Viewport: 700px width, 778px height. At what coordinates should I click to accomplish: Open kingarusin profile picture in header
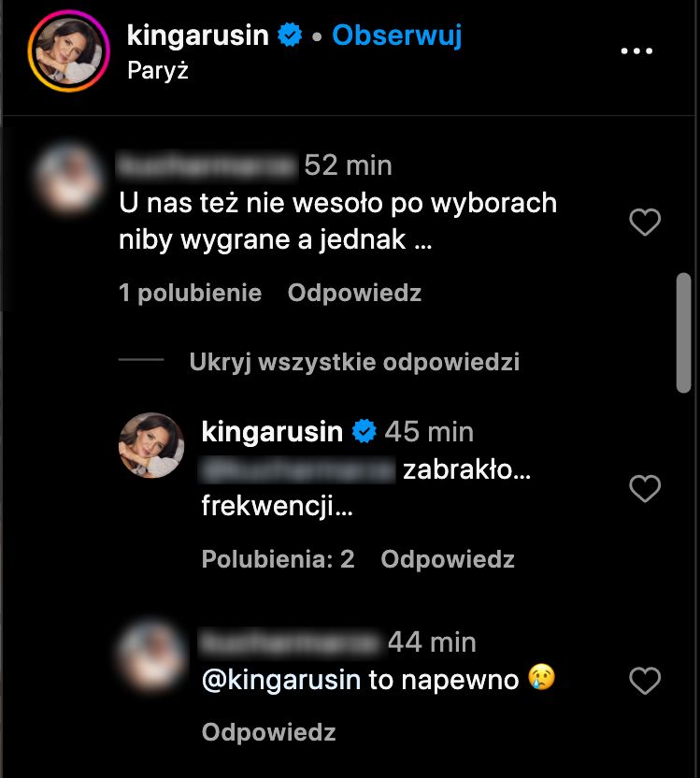64,52
